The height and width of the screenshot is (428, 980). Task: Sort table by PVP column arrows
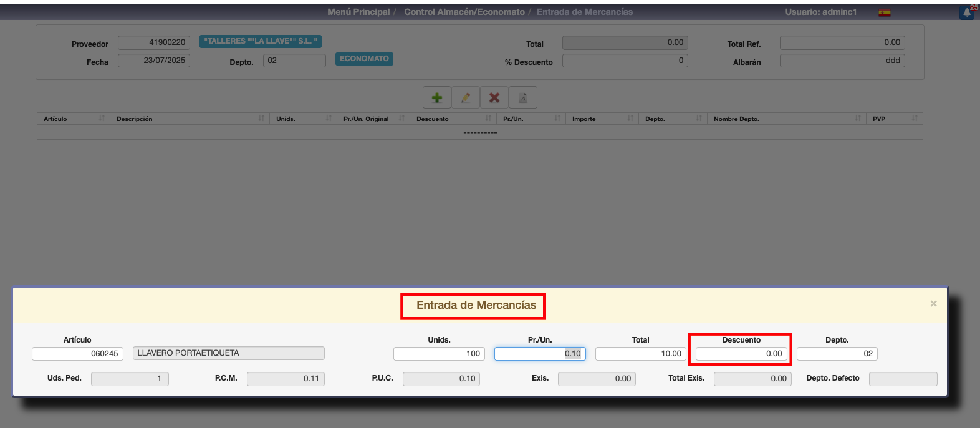tap(915, 119)
